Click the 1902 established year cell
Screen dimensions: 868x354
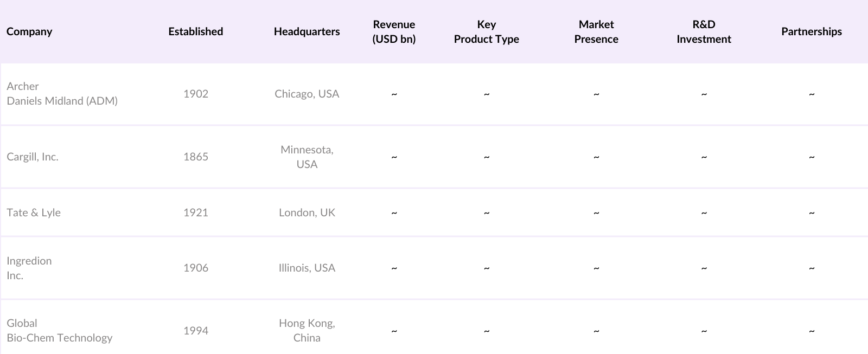[x=195, y=94]
